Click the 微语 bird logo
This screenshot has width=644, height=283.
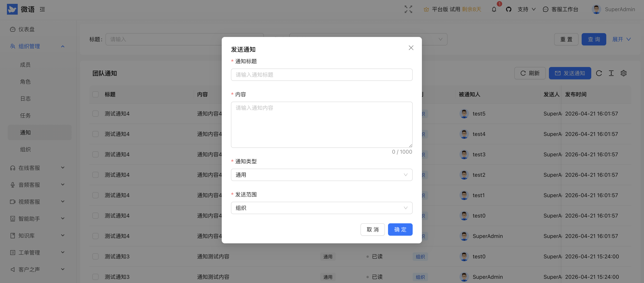click(x=12, y=9)
